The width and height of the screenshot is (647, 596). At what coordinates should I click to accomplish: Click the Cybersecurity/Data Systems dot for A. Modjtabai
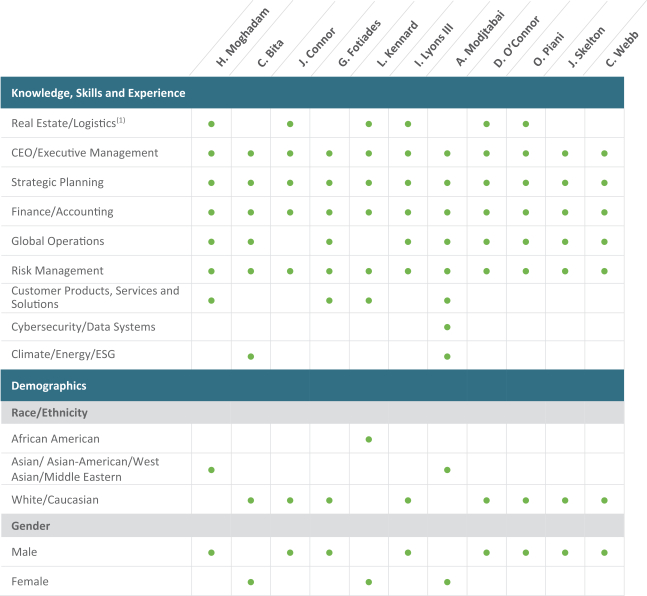[x=447, y=327]
